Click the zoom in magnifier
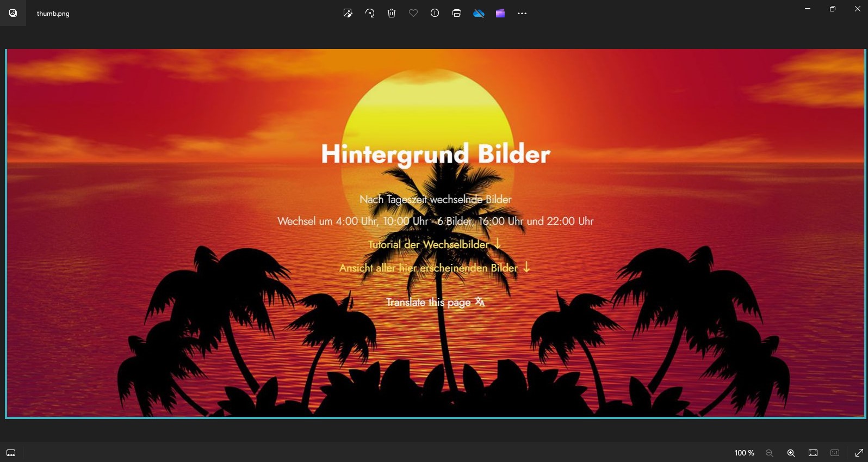This screenshot has height=462, width=868. tap(791, 453)
